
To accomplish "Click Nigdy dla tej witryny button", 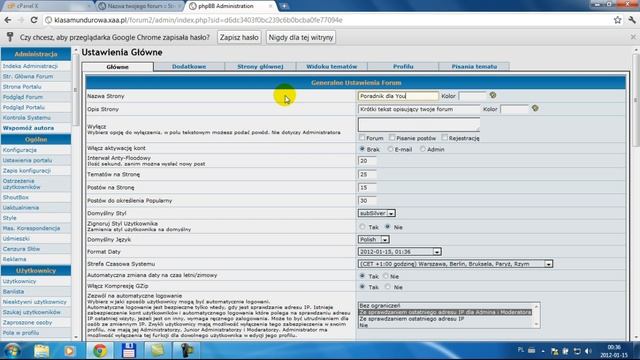I will tap(301, 38).
